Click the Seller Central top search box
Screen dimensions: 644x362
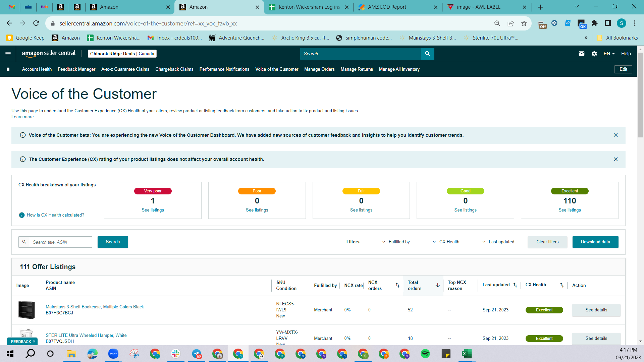pyautogui.click(x=361, y=54)
